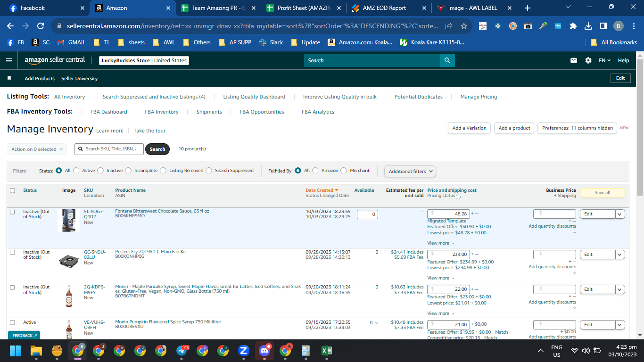644x362 pixels.
Task: Open the Chrome profile B avatar
Action: (619, 26)
